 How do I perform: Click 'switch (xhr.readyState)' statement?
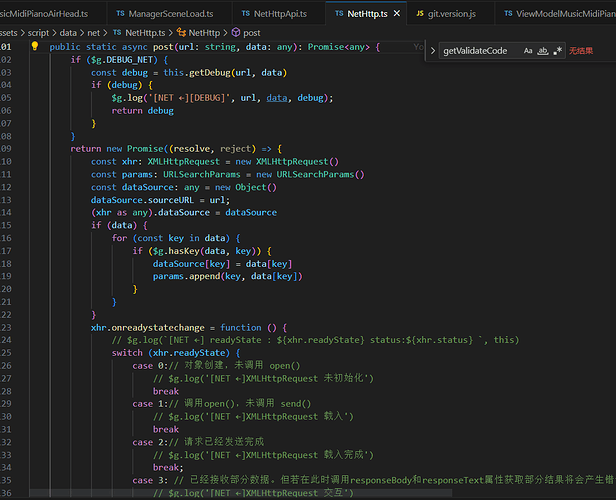(x=176, y=353)
